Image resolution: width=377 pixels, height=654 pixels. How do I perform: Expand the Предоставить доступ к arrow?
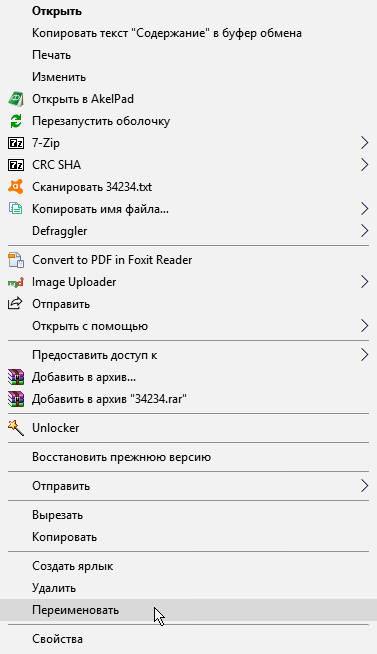tap(364, 355)
